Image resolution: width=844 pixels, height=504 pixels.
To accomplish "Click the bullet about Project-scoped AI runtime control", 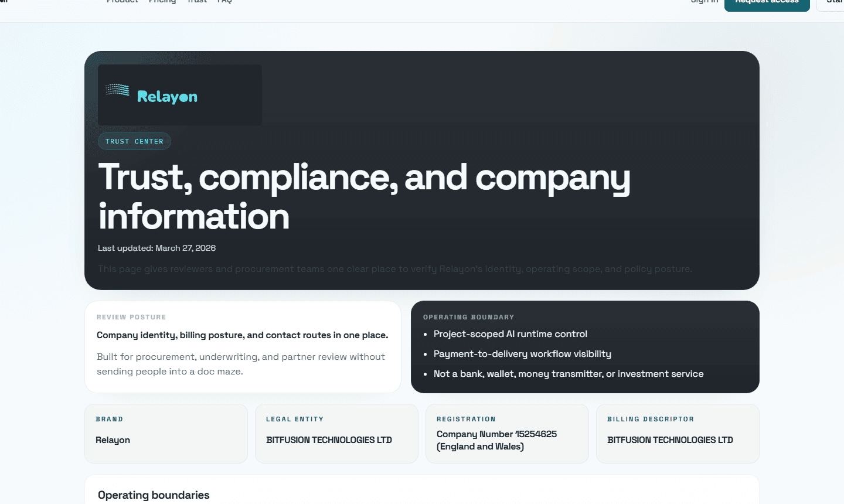I will [511, 333].
